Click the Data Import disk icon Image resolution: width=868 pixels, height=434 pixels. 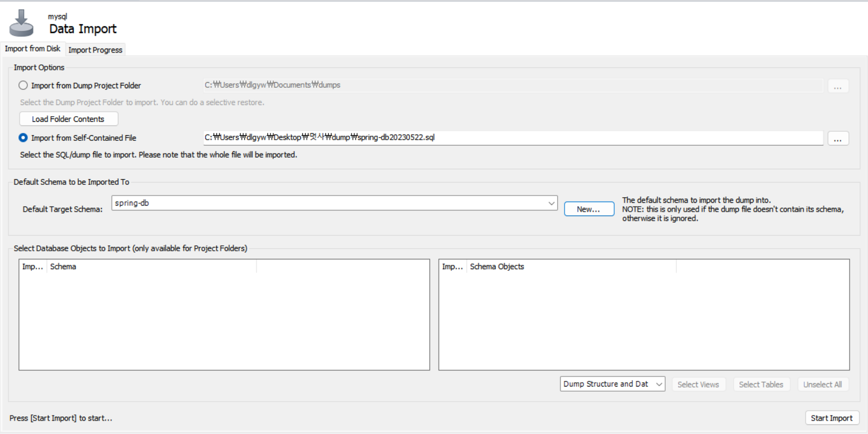[x=21, y=22]
